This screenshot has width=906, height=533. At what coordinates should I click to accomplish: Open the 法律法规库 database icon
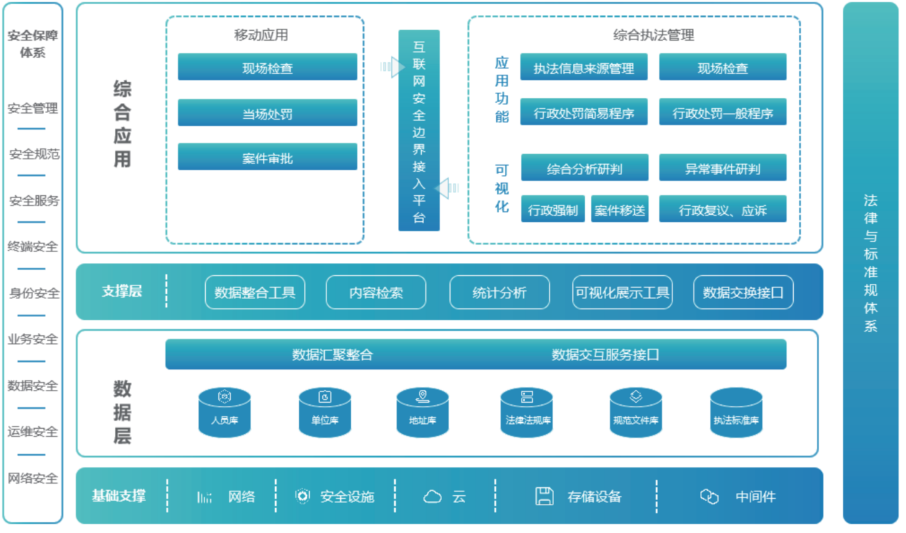527,412
